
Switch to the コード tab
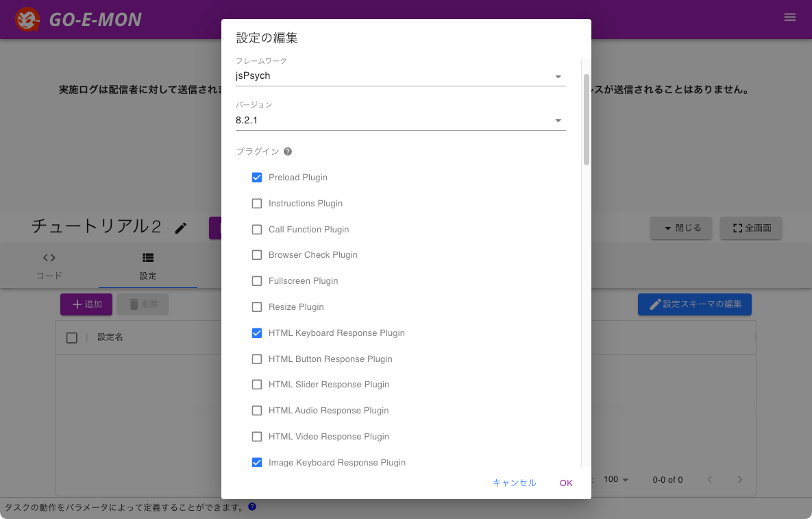click(49, 266)
